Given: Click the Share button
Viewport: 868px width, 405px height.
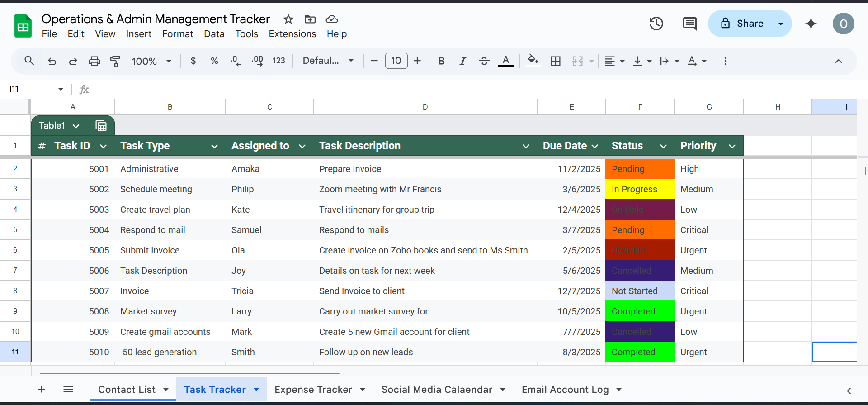Looking at the screenshot, I should [741, 24].
